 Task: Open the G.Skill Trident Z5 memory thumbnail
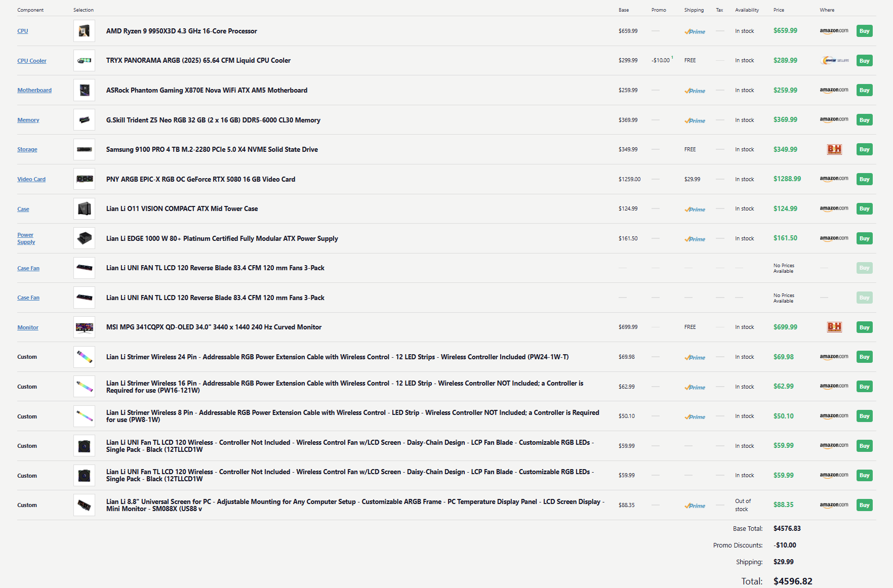pyautogui.click(x=84, y=120)
